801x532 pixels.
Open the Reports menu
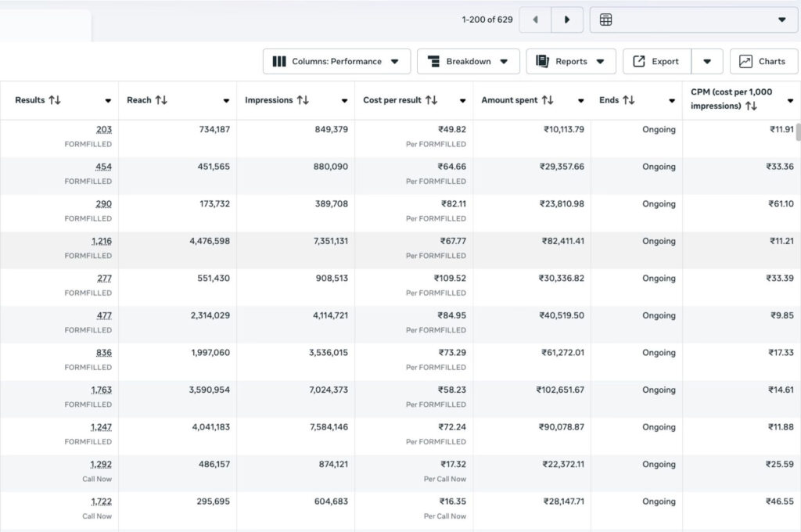click(x=570, y=62)
